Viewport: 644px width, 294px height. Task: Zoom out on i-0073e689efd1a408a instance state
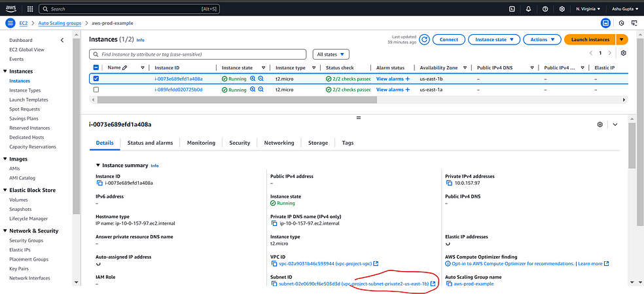coord(260,79)
